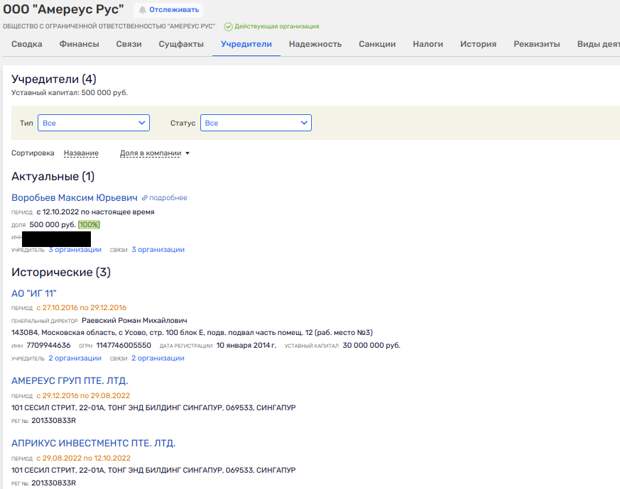This screenshot has width=620, height=489.
Task: Open the АО "ИГ 11" company link
Action: pyautogui.click(x=34, y=293)
